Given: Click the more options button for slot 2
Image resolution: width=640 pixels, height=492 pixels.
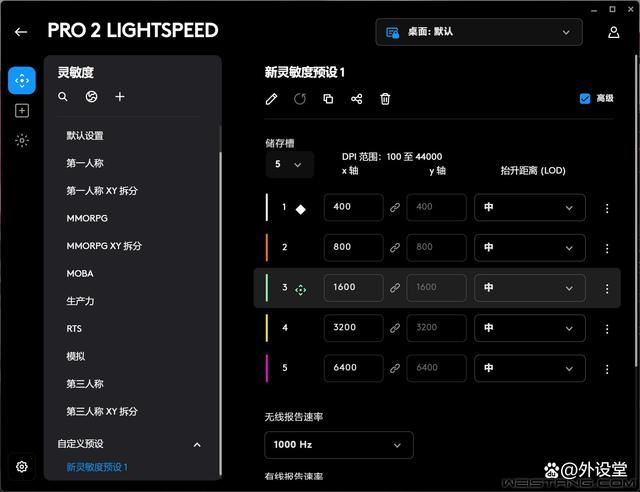Looking at the screenshot, I should (x=607, y=248).
